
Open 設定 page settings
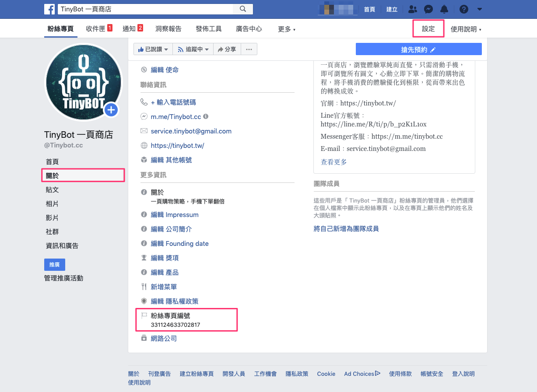pyautogui.click(x=428, y=29)
